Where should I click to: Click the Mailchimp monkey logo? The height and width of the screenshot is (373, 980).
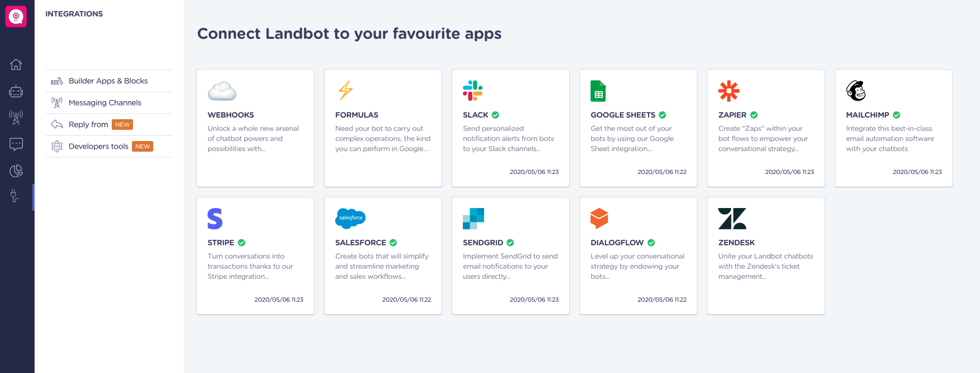tap(856, 90)
